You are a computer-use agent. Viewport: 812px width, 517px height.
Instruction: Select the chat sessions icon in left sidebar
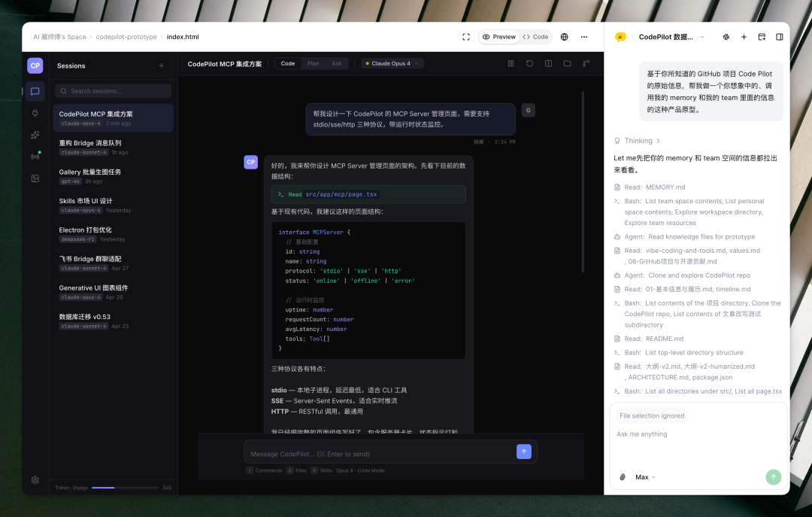(x=35, y=91)
